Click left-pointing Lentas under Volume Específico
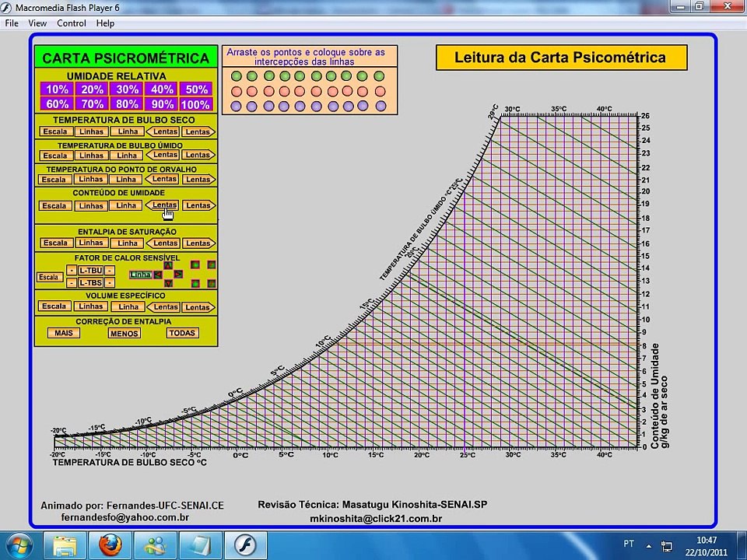 [x=163, y=306]
